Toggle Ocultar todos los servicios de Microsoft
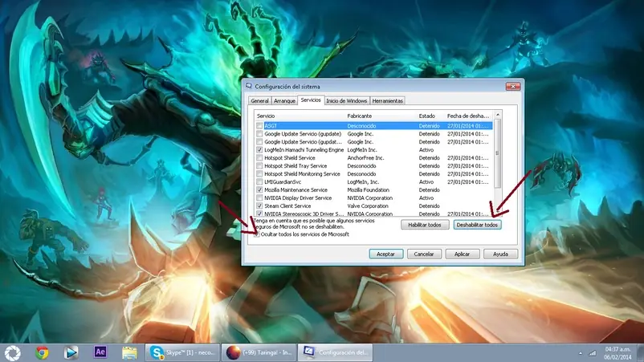This screenshot has height=362, width=644. (257, 234)
